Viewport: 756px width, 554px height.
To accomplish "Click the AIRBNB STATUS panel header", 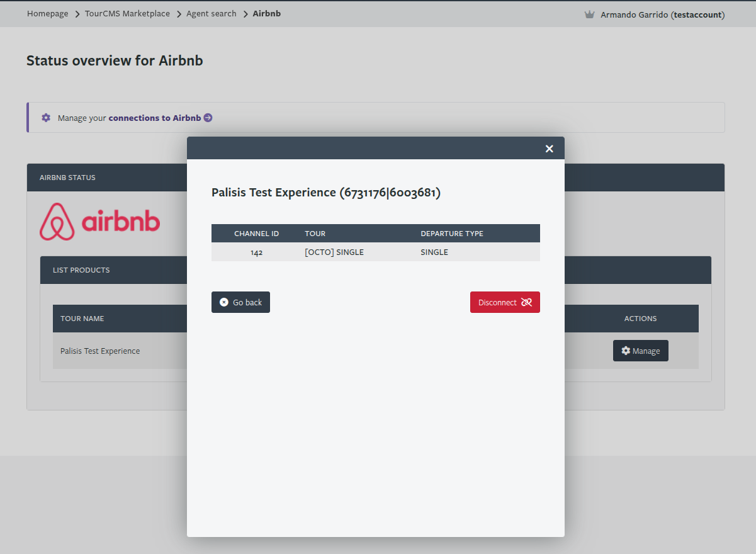I will (x=67, y=178).
